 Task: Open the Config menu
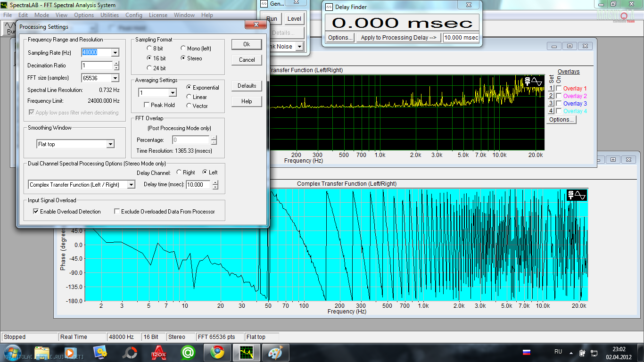click(134, 15)
